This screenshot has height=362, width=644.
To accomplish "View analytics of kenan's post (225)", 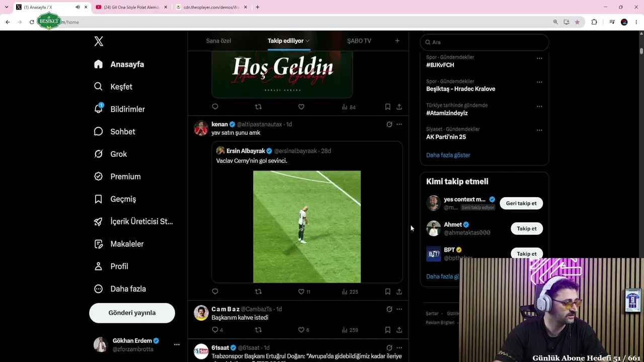I will click(x=350, y=292).
